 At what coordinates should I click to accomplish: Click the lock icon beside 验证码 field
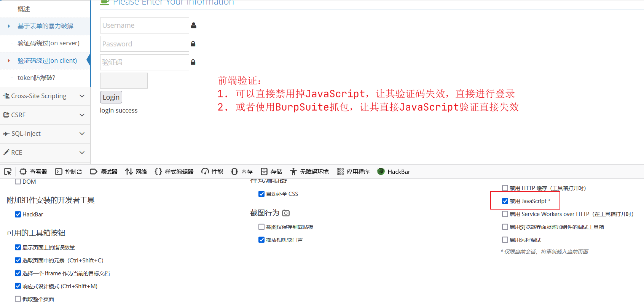click(193, 62)
